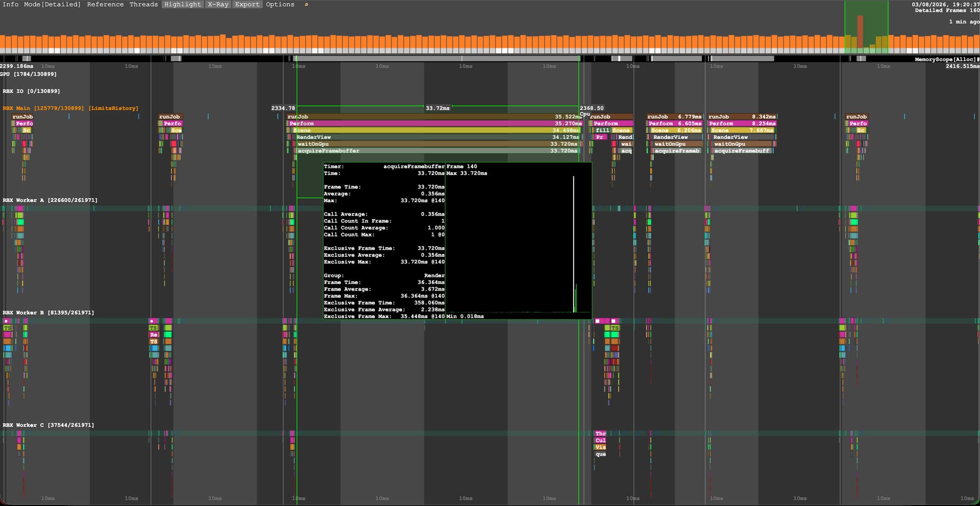Select RenderView under the 8.342ms runJob
The image size is (980, 506).
pos(743,137)
